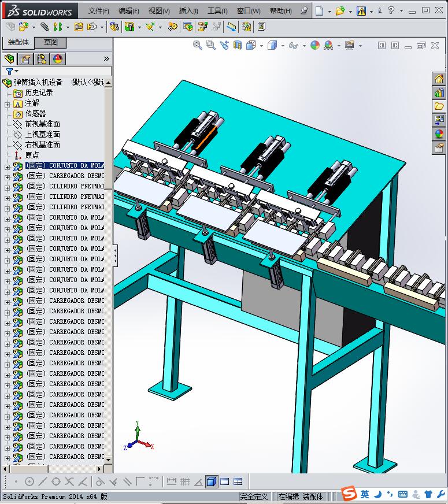The width and height of the screenshot is (448, 504).
Task: Click the Edit Appearance icon in view toolbar
Action: [x=315, y=45]
